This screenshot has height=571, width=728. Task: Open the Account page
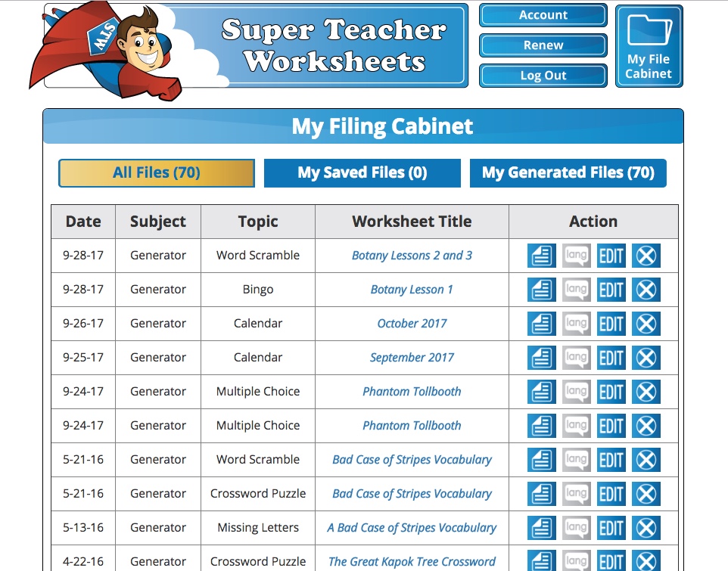543,15
